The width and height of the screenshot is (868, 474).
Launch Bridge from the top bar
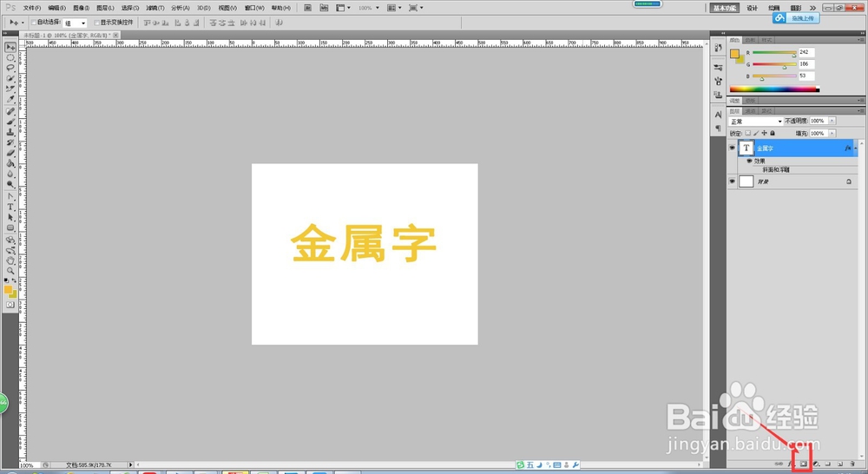click(307, 8)
